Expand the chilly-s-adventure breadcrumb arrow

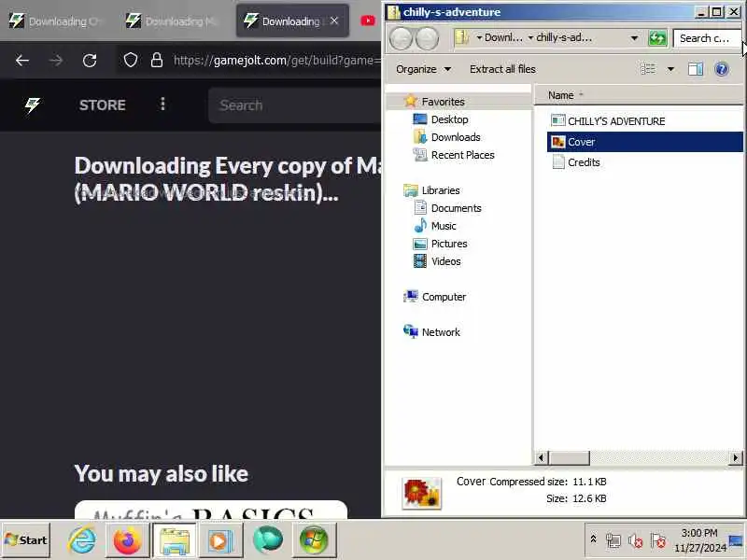click(x=530, y=38)
